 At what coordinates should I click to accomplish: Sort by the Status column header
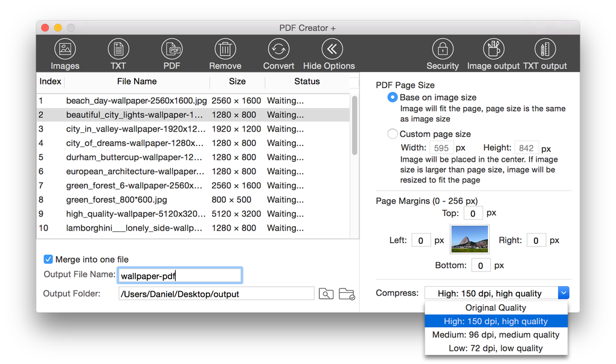(307, 81)
